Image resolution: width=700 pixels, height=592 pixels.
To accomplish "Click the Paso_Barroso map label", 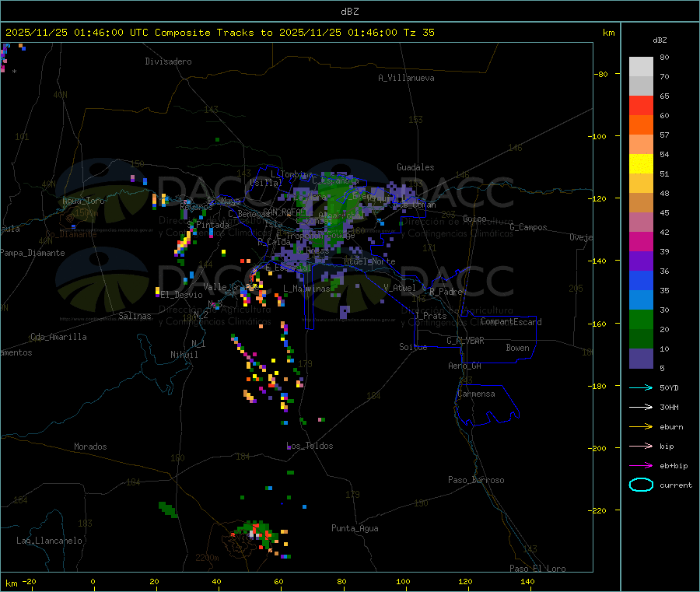I will pyautogui.click(x=476, y=480).
